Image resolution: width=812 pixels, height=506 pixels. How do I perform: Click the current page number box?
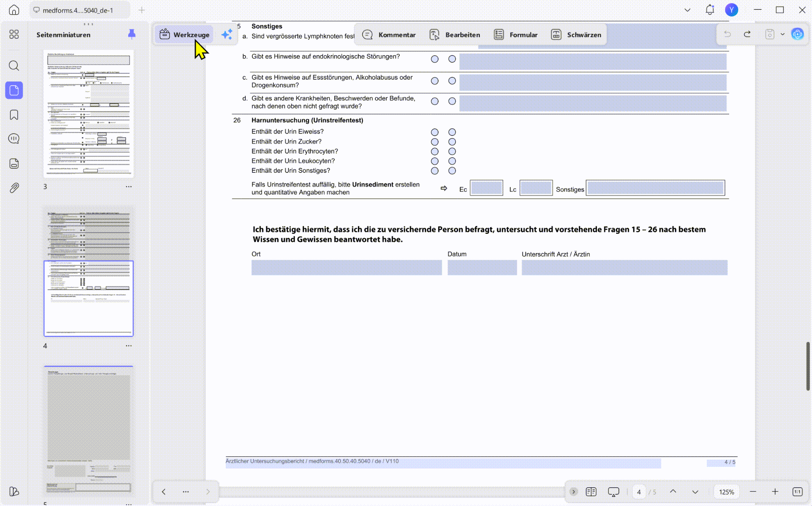pos(639,492)
